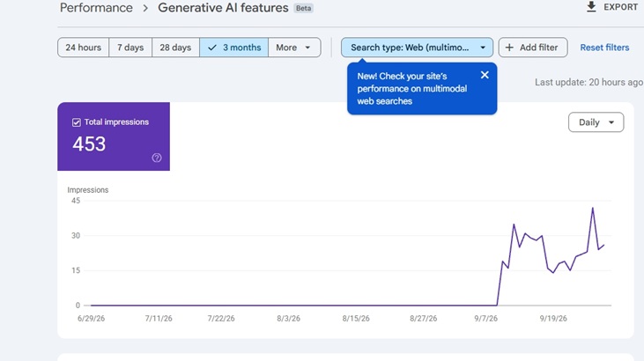Image resolution: width=644 pixels, height=361 pixels.
Task: Click the 9/7/26 date axis label
Action: 486,318
